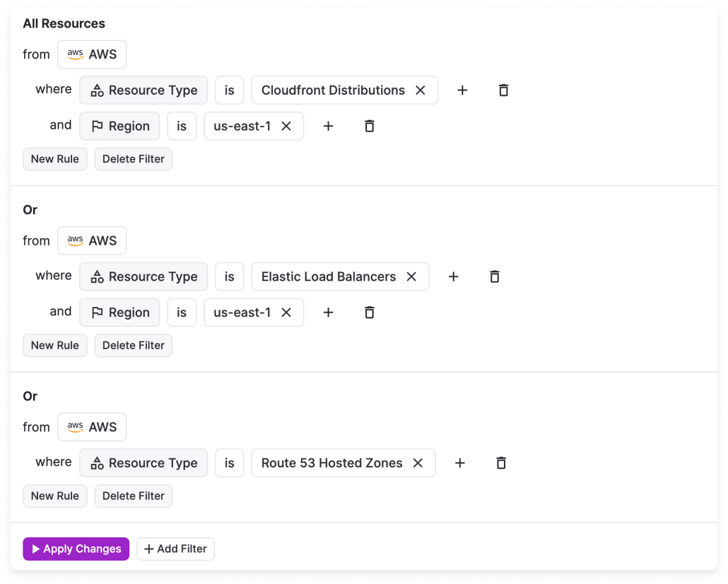Add a condition to the Elastic Load Balancers rule
Screen dimensions: 728x584
(x=453, y=276)
